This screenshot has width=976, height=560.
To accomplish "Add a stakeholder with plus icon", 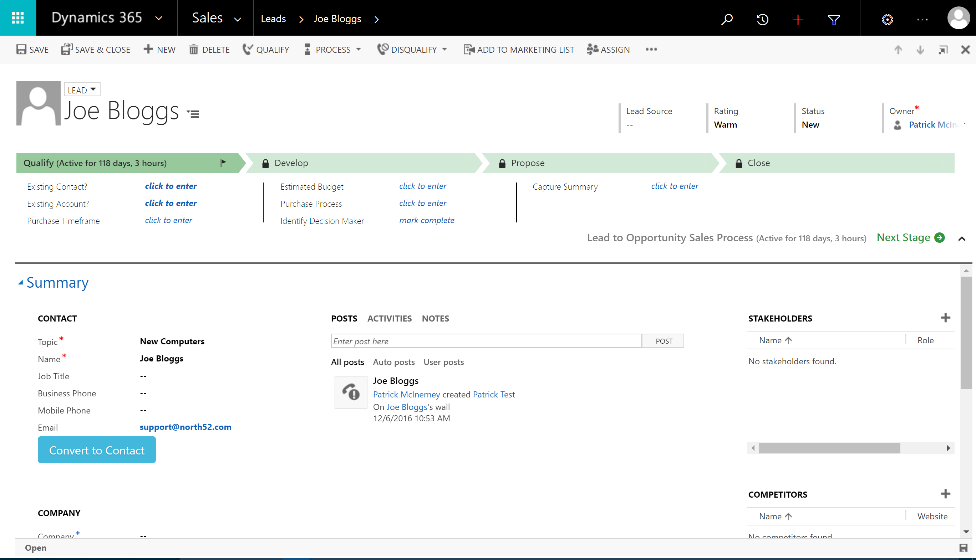I will (946, 318).
